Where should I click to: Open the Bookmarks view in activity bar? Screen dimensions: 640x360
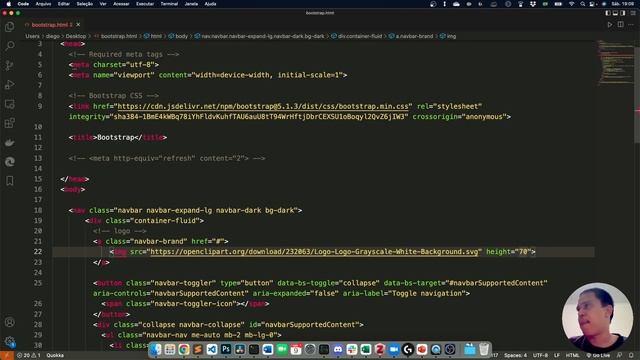coord(9,181)
